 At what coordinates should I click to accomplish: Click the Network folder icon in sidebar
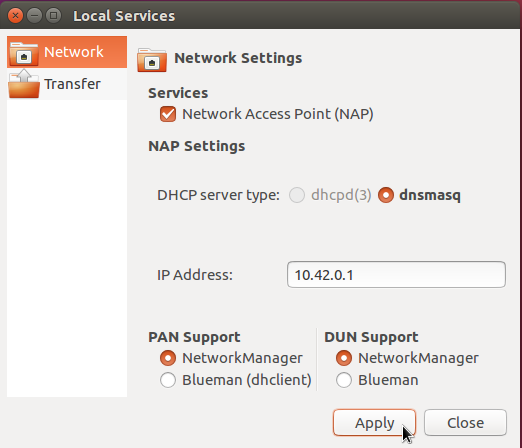[x=24, y=53]
